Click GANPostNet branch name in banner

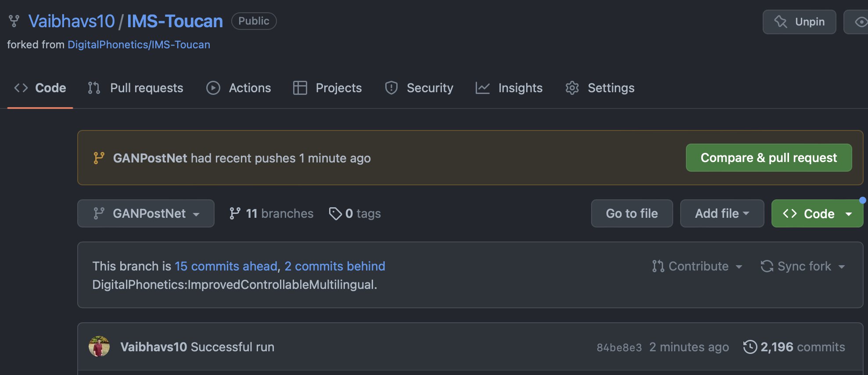[x=150, y=158]
